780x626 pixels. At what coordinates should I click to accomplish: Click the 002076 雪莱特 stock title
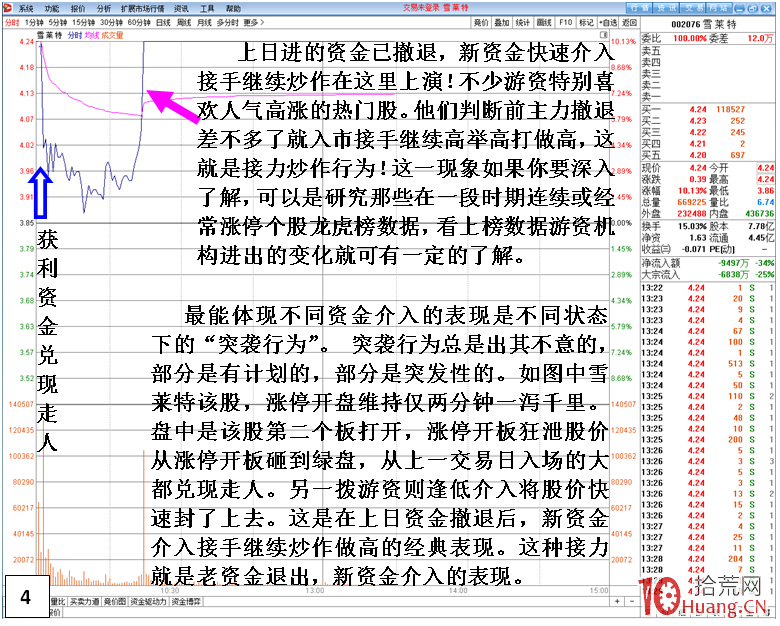tap(703, 24)
